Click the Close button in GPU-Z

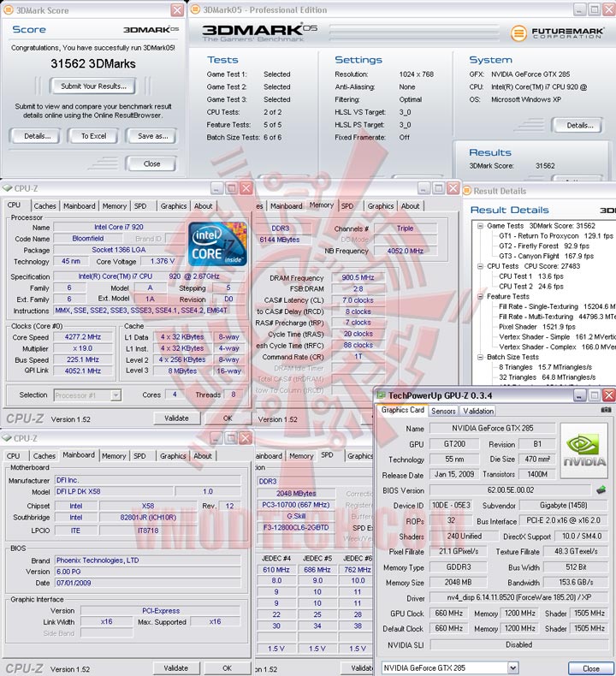coord(591,668)
